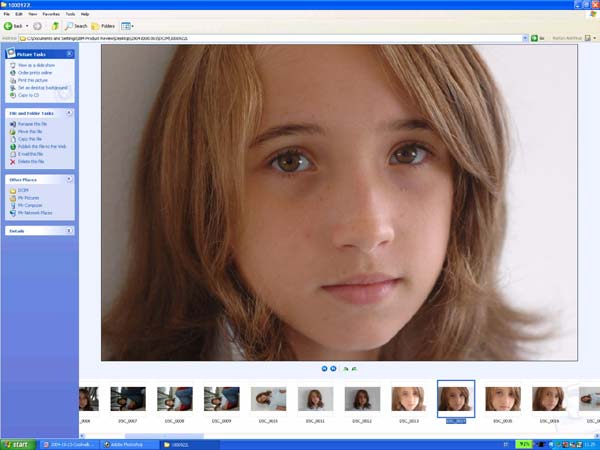
Task: Click the green Back arrow button
Action: click(8, 26)
